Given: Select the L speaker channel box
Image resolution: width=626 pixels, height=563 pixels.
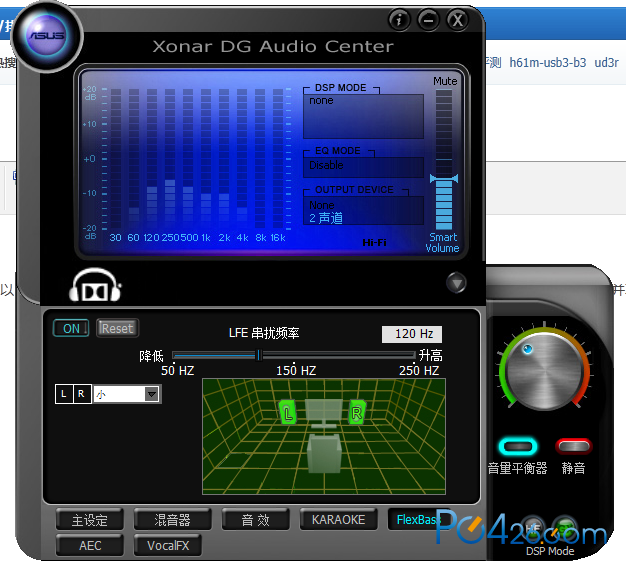Looking at the screenshot, I should (x=64, y=394).
